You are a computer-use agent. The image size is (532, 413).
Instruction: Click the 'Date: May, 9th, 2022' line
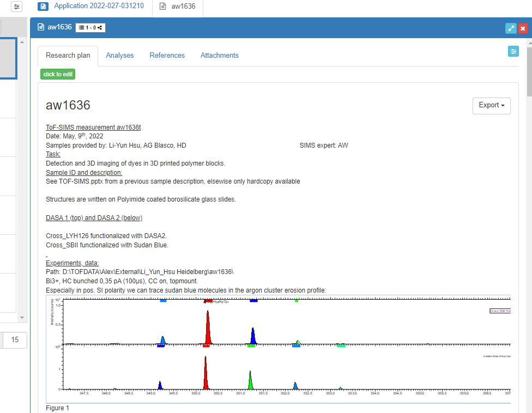[75, 136]
